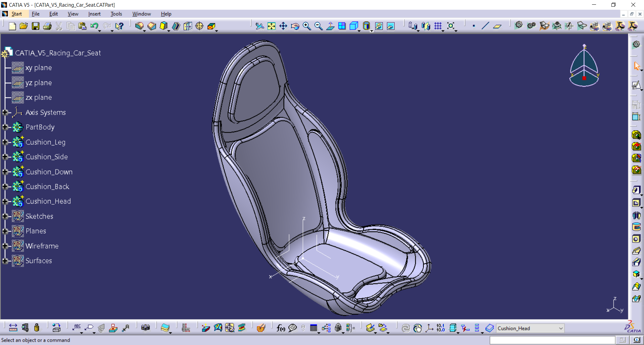Image resolution: width=644 pixels, height=345 pixels.
Task: Click the Axis System icon in bottom toolbar
Action: (x=429, y=328)
